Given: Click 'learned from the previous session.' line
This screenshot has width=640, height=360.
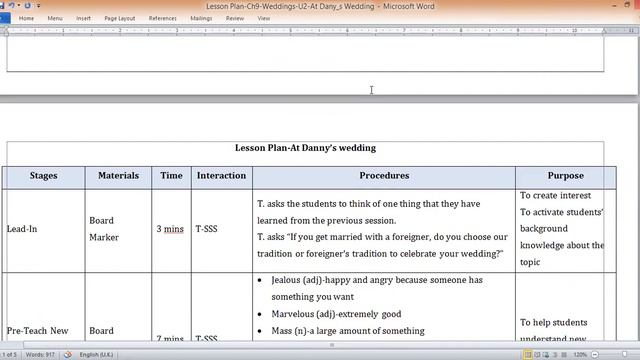Looking at the screenshot, I should pos(327,221).
